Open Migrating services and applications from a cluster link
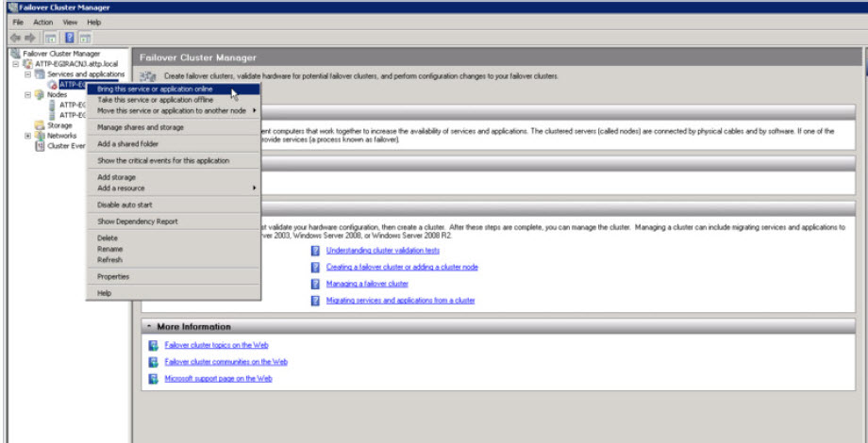This screenshot has height=443, width=868. click(x=400, y=301)
